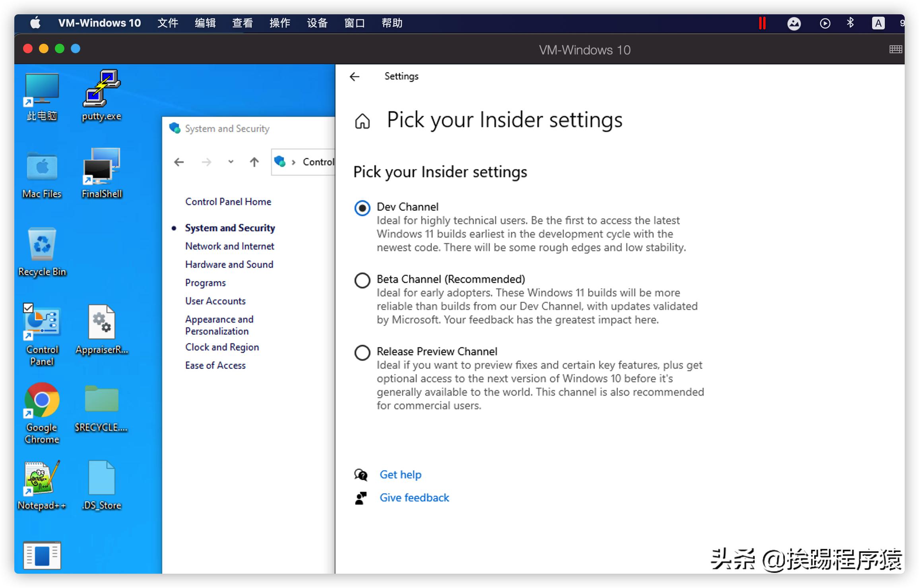
Task: Choose the Release Preview Channel option
Action: point(362,352)
